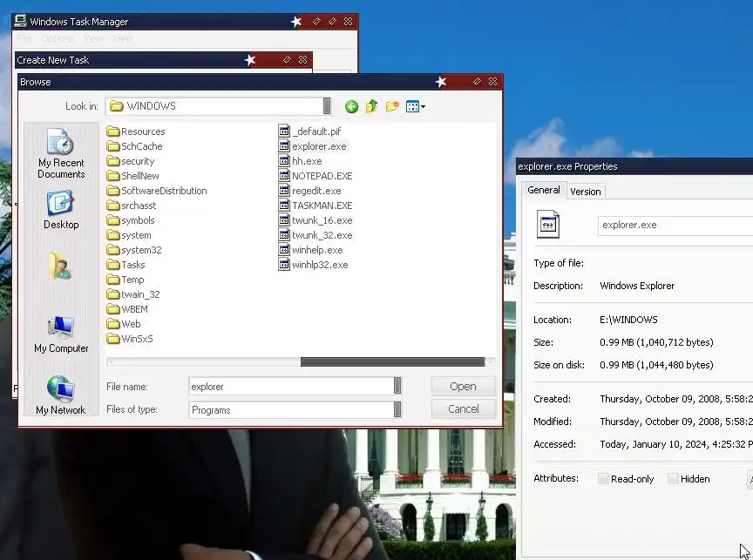Select Desktop in the places bar

point(61,210)
